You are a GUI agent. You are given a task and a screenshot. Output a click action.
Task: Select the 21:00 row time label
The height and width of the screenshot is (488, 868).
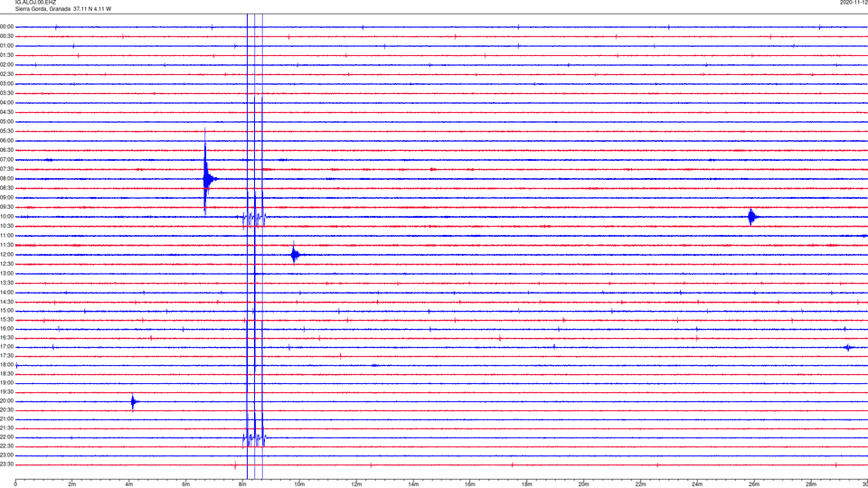6,418
